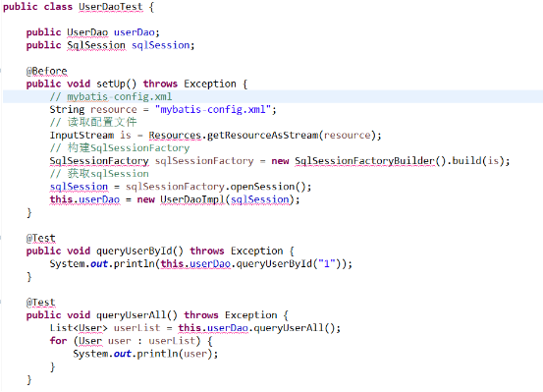543x392 pixels.
Task: Click the UserDaoTest class name
Action: click(111, 7)
